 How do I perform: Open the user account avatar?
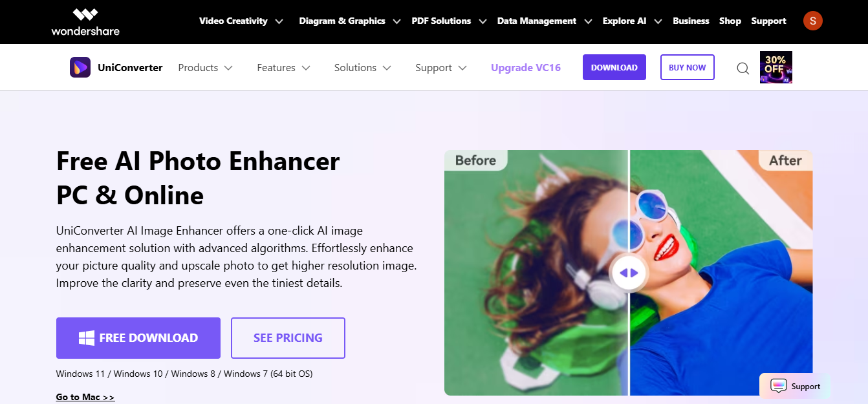pos(813,21)
